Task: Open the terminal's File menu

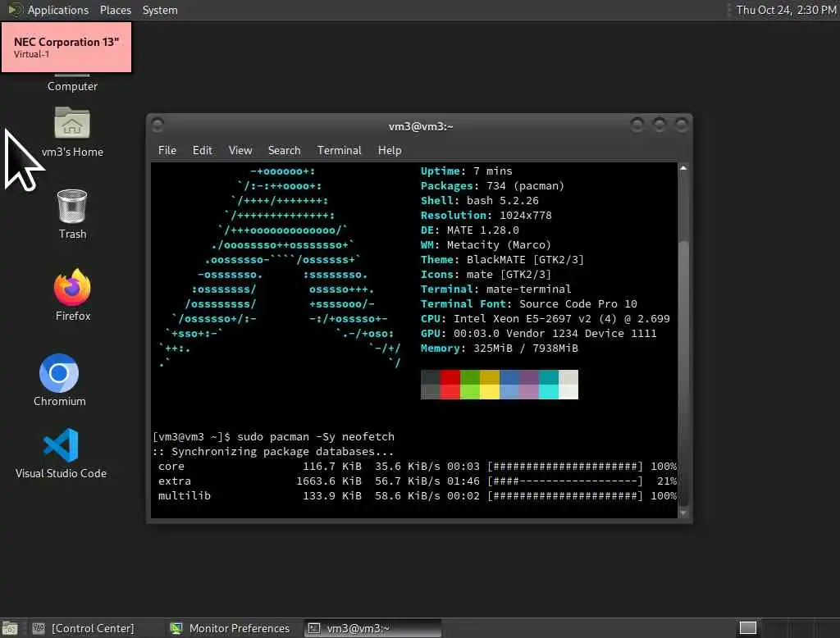Action: click(x=167, y=150)
